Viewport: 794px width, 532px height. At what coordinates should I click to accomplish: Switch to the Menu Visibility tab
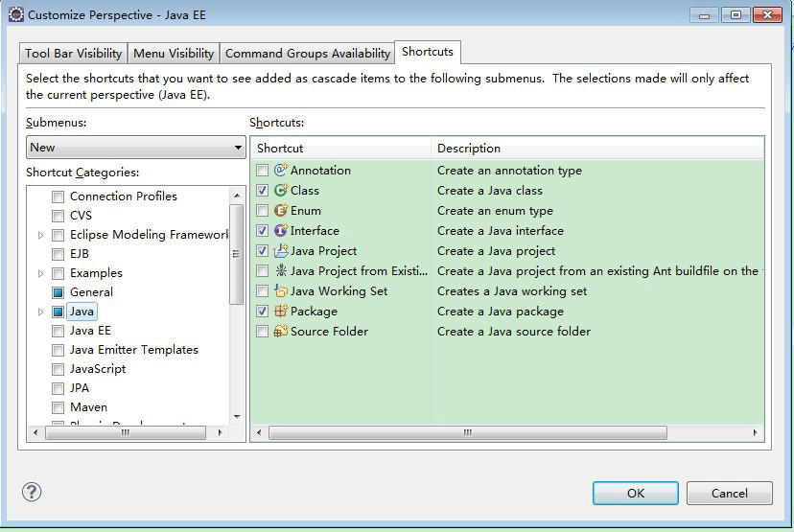point(174,53)
